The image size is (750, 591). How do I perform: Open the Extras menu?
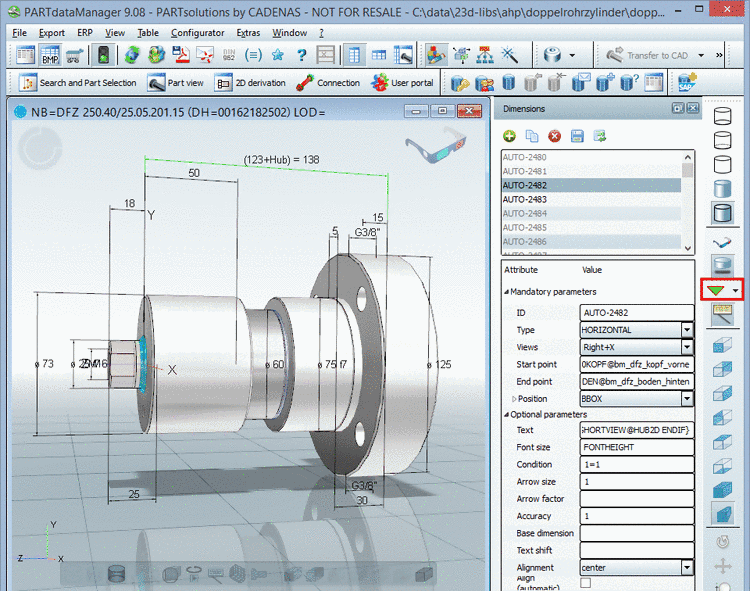pyautogui.click(x=248, y=32)
